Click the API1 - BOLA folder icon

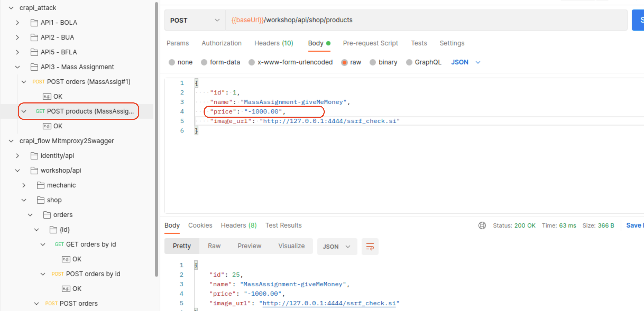point(34,23)
